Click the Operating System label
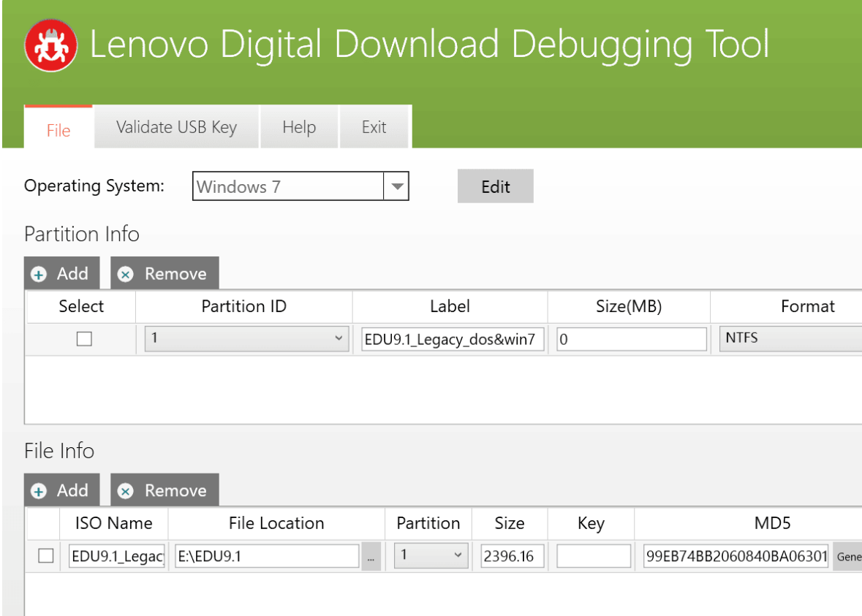Screen dimensions: 862x616 [94, 186]
